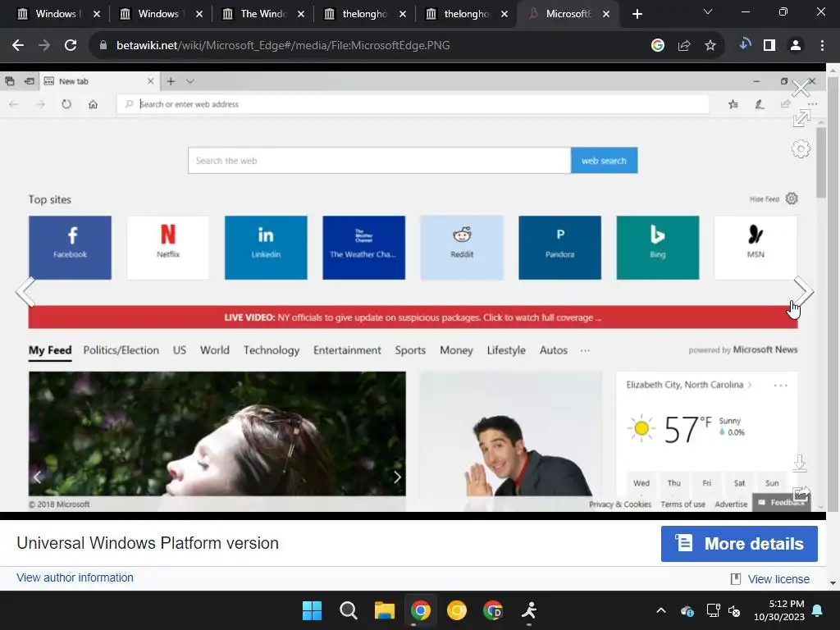Click the Bing top site tile
840x630 pixels.
click(x=658, y=248)
